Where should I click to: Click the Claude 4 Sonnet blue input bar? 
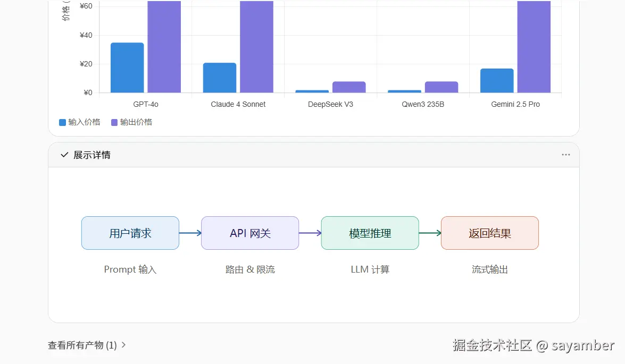(220, 78)
